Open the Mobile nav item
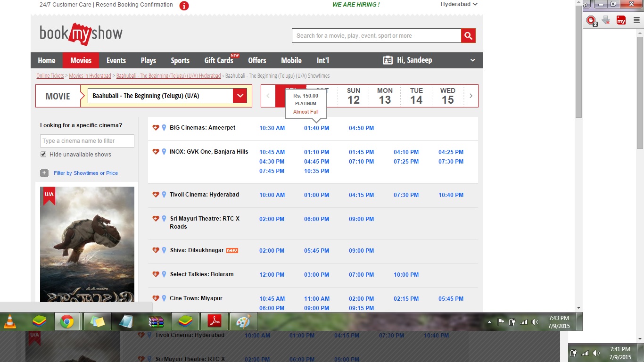The height and width of the screenshot is (362, 644). pos(291,60)
